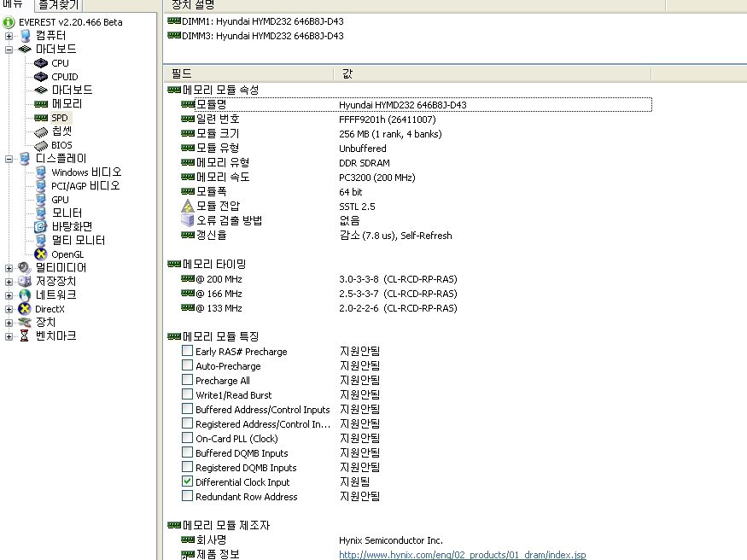Image resolution: width=747 pixels, height=560 pixels.
Task: Click the BIOS chip icon
Action: 41,145
